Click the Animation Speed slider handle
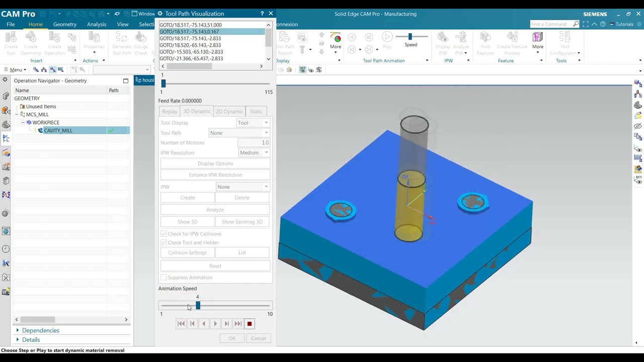The image size is (644, 362). point(198,306)
